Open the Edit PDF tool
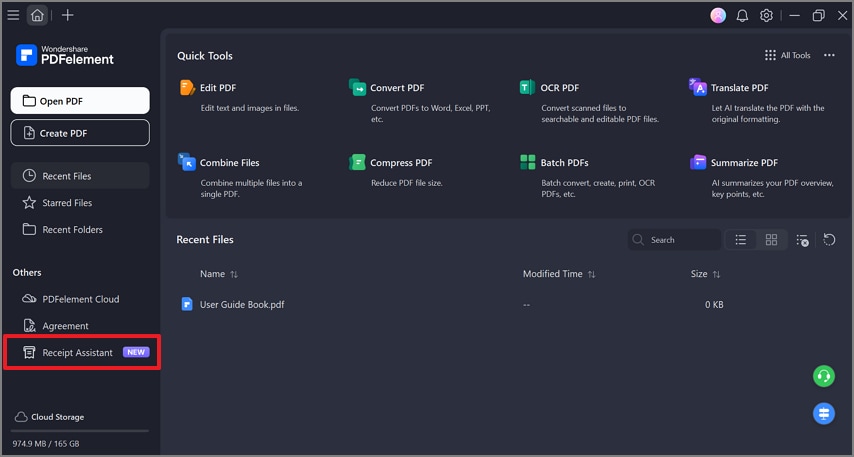 (217, 88)
